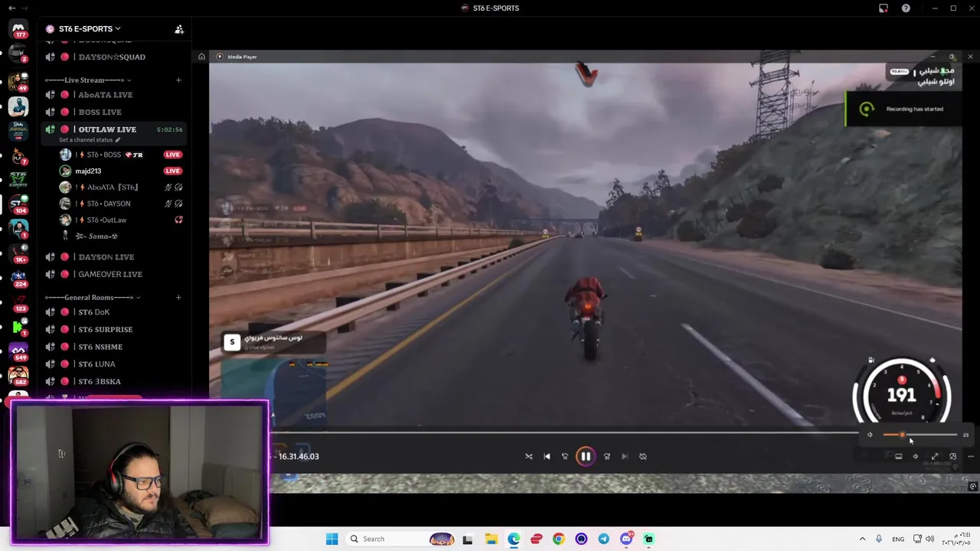The width and height of the screenshot is (980, 551).
Task: Skip back 10 seconds in media player
Action: pyautogui.click(x=565, y=456)
